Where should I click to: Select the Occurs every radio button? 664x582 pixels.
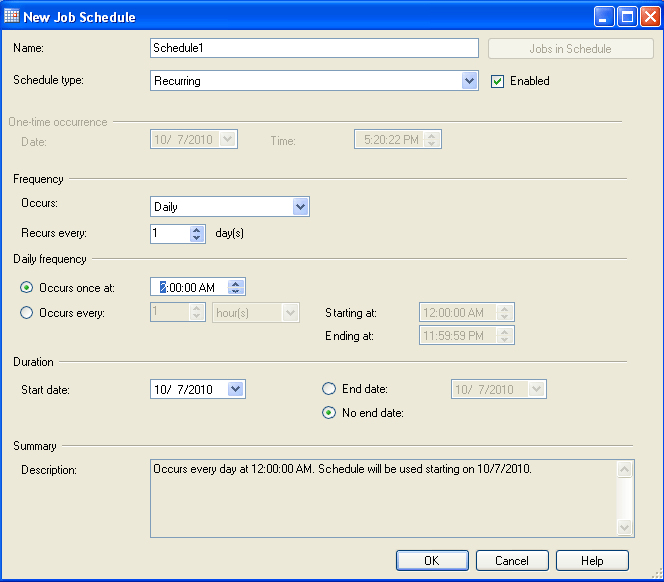coord(26,313)
